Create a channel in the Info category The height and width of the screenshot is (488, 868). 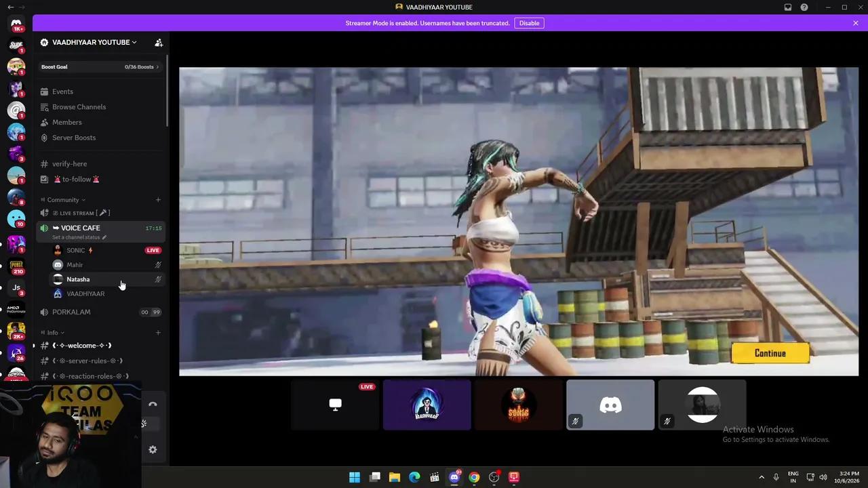(158, 333)
